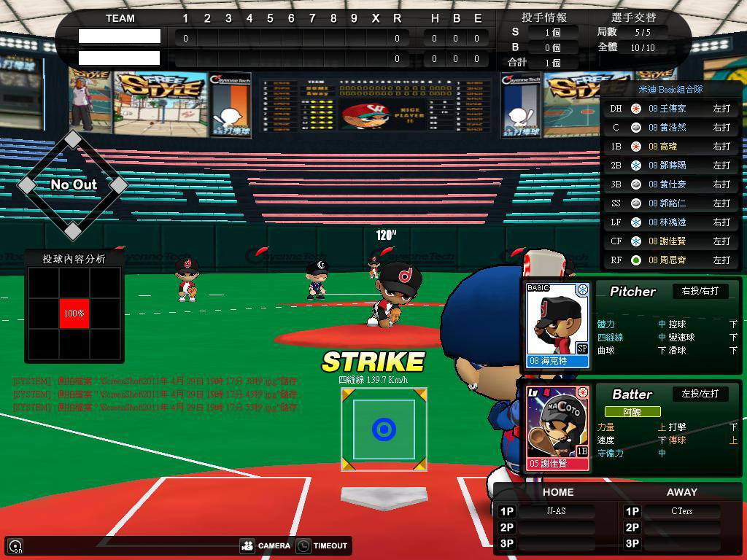This screenshot has width=747, height=560.
Task: Click the snowflake condition icon on CF row
Action: (635, 241)
